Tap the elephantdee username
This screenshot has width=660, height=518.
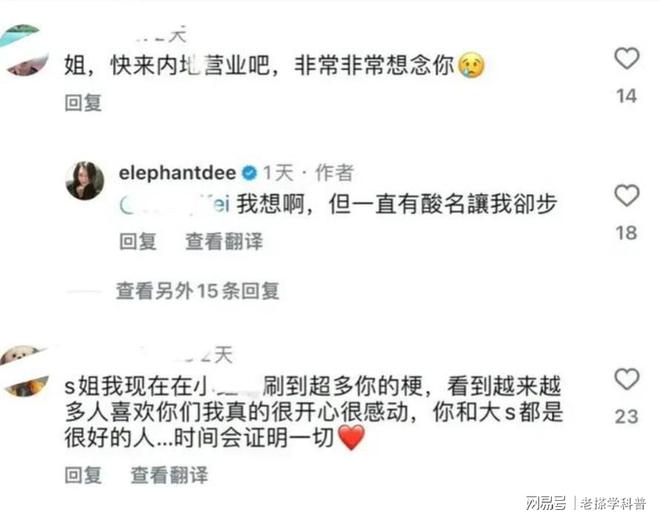pos(177,173)
